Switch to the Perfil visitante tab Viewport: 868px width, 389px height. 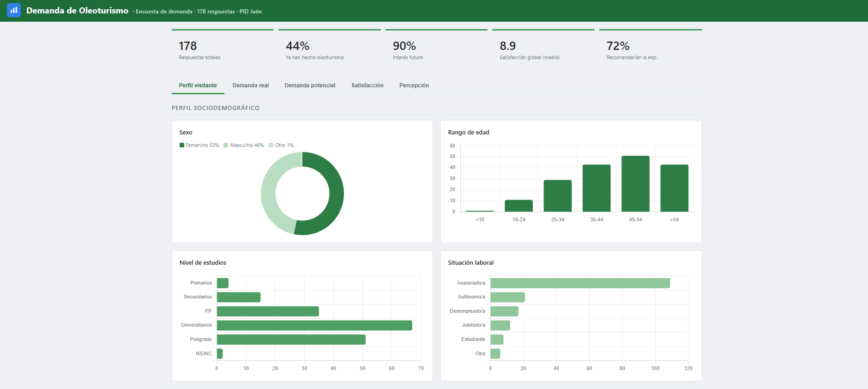pos(198,85)
